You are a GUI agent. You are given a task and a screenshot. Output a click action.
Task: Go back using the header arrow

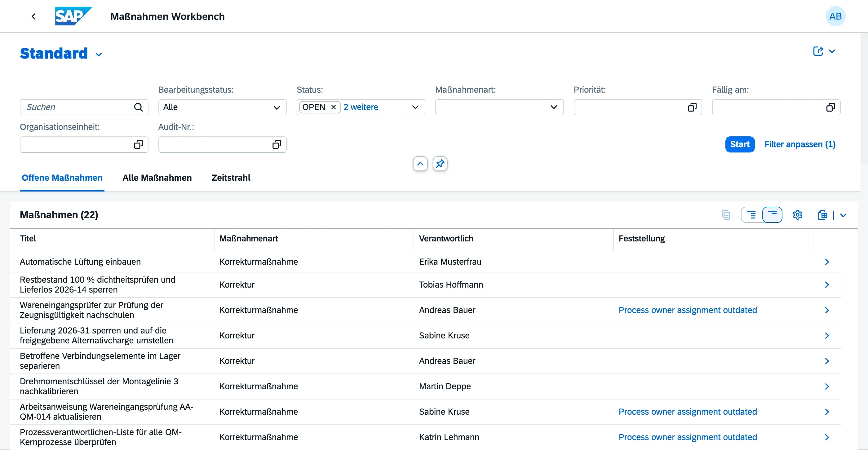point(33,16)
